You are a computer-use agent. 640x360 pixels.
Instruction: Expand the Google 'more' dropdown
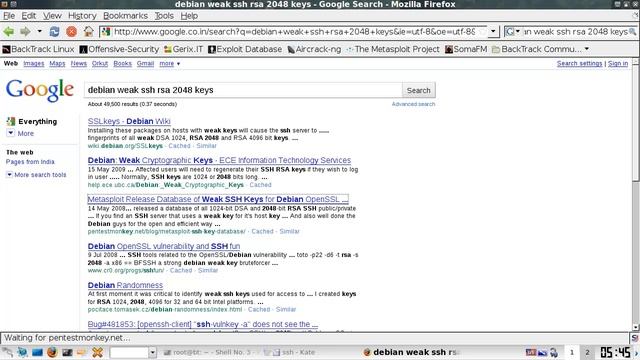tap(169, 63)
